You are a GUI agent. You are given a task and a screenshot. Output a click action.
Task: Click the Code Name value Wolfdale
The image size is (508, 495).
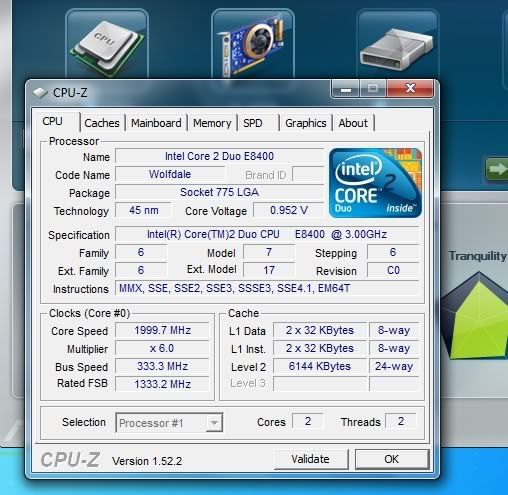[170, 174]
